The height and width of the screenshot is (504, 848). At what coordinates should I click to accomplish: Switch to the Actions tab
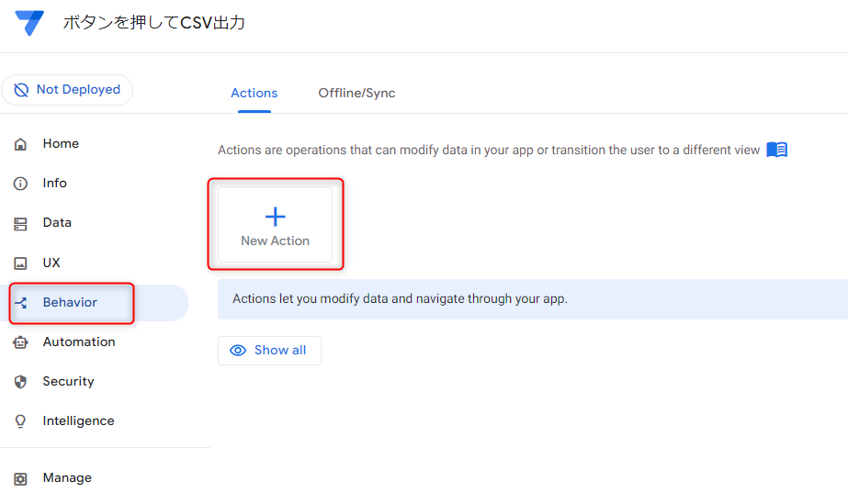(x=254, y=93)
